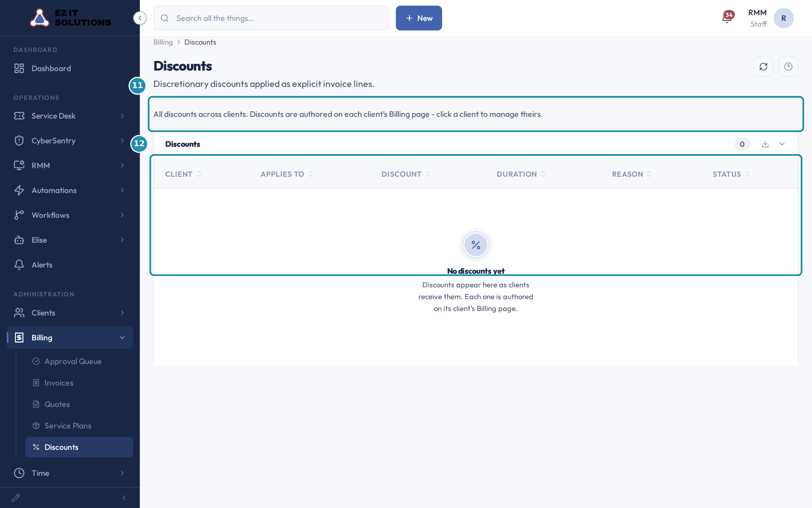812x508 pixels.
Task: Click the Clients people icon
Action: [19, 313]
